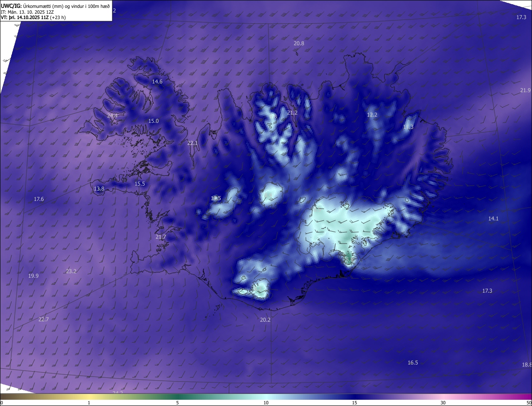Click the color scale tick label 10

pos(266,403)
